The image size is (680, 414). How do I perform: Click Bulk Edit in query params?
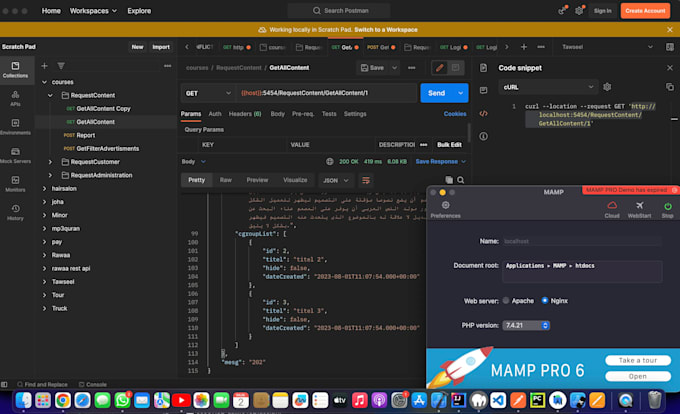(x=449, y=145)
